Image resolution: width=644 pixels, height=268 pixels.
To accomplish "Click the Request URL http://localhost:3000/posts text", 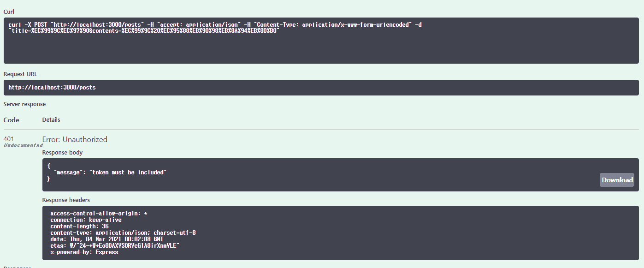I will pos(52,87).
